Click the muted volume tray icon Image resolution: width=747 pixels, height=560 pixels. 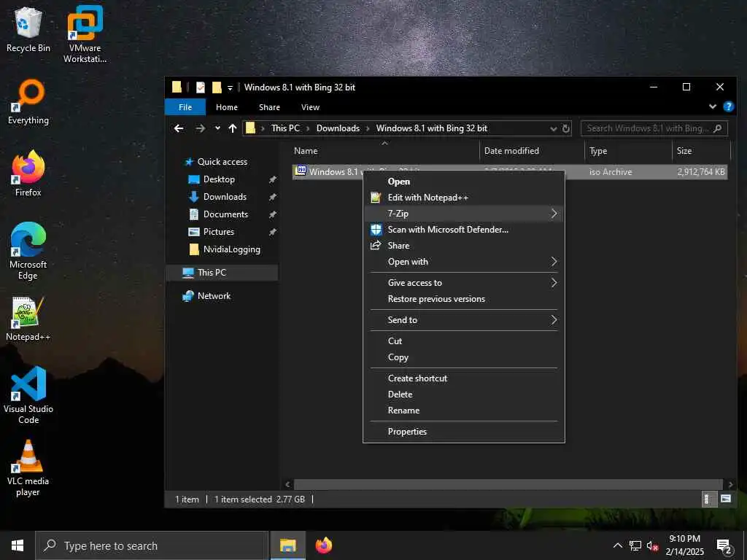coord(652,545)
